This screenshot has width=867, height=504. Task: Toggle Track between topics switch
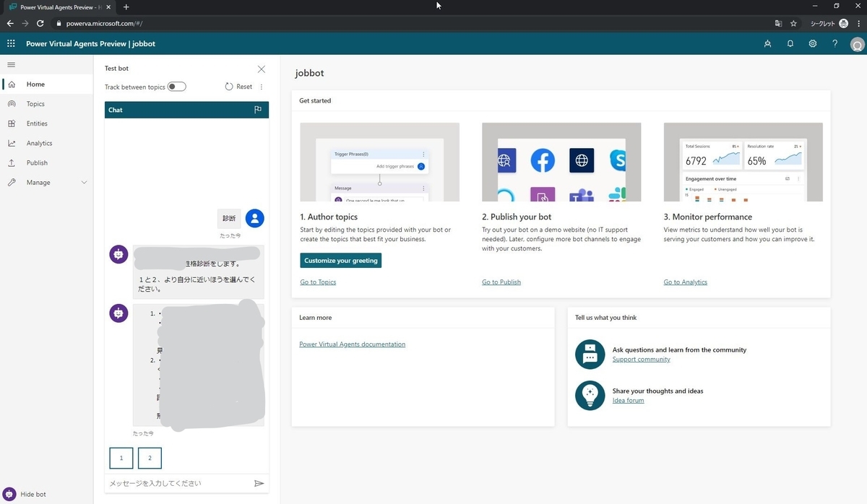(177, 87)
